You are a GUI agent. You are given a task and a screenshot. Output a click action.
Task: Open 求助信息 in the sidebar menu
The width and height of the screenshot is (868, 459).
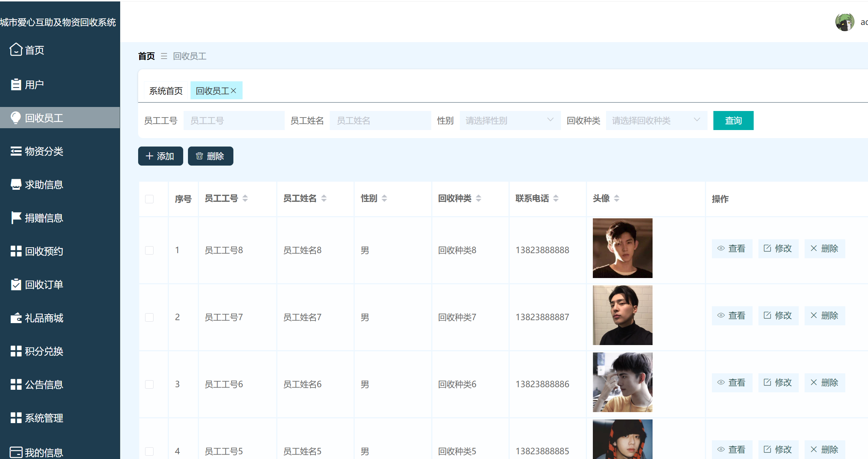coord(44,185)
